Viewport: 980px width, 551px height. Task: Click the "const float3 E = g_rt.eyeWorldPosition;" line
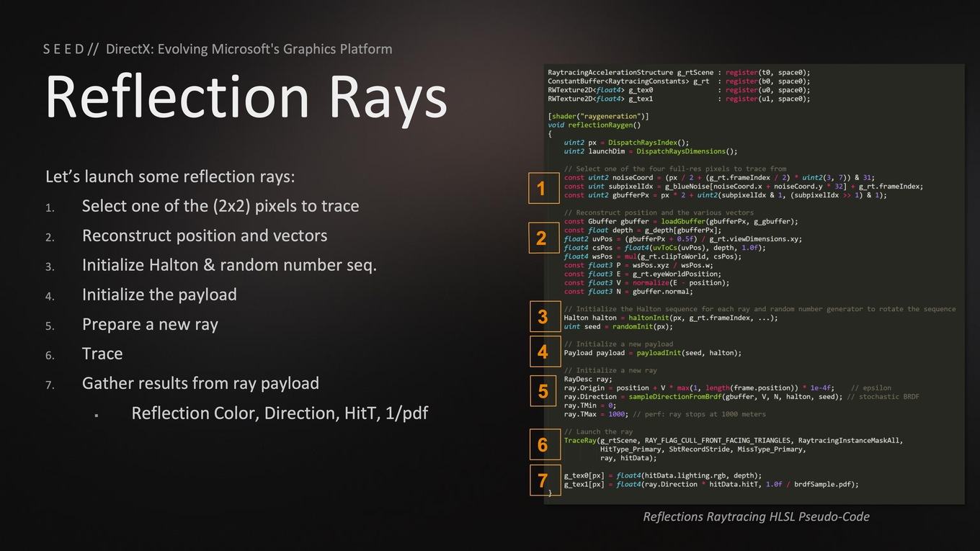click(x=641, y=274)
